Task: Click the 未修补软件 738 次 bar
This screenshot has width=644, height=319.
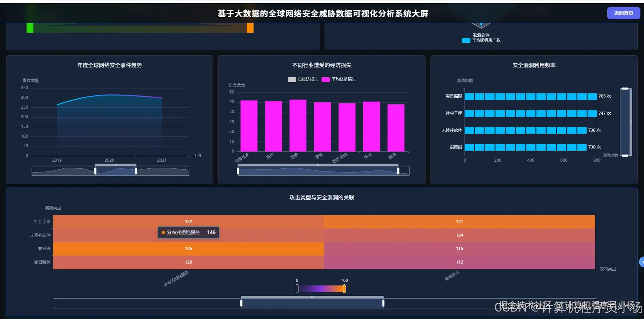Action: click(x=526, y=130)
